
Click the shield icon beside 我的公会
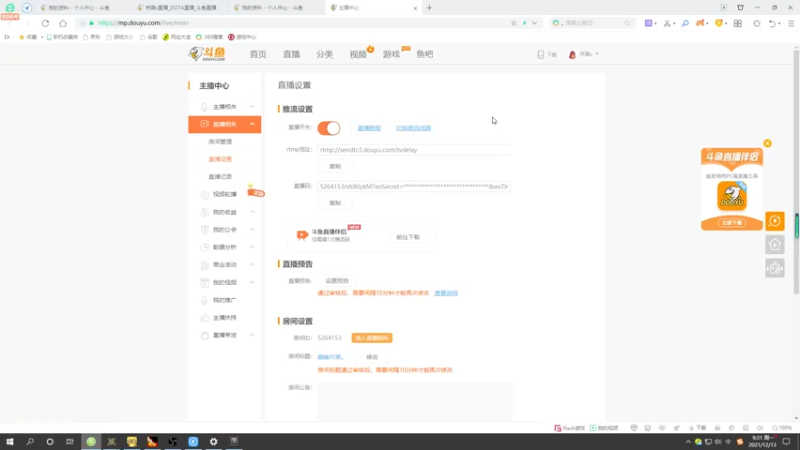pos(204,230)
